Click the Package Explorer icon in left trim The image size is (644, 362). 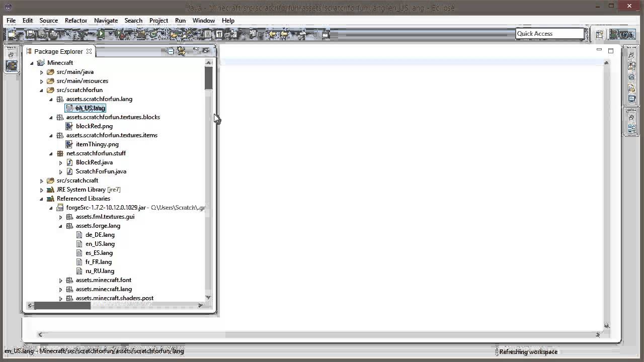point(11,65)
